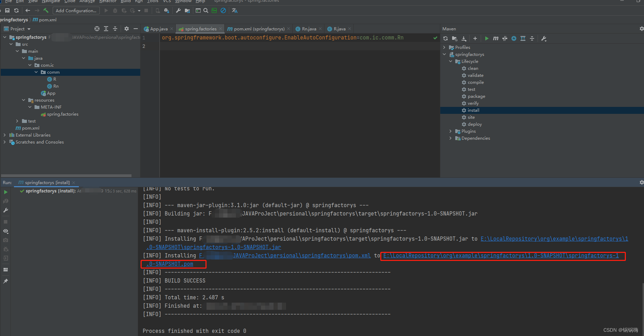Image resolution: width=644 pixels, height=336 pixels.
Task: Click Execute Maven Goal 'm' icon
Action: click(x=496, y=38)
